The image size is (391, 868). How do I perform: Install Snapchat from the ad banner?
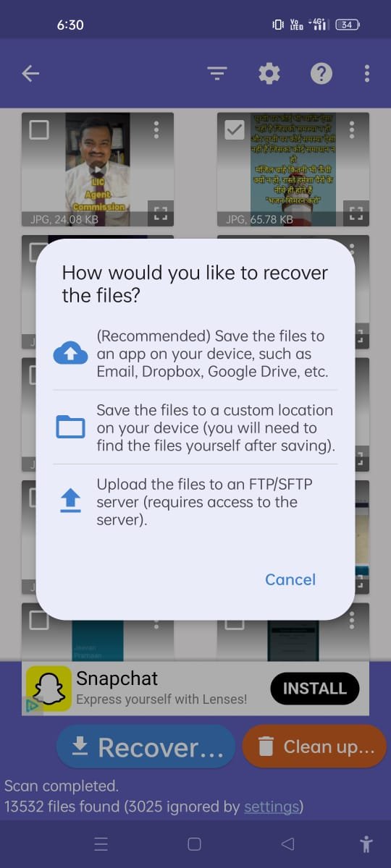point(314,689)
